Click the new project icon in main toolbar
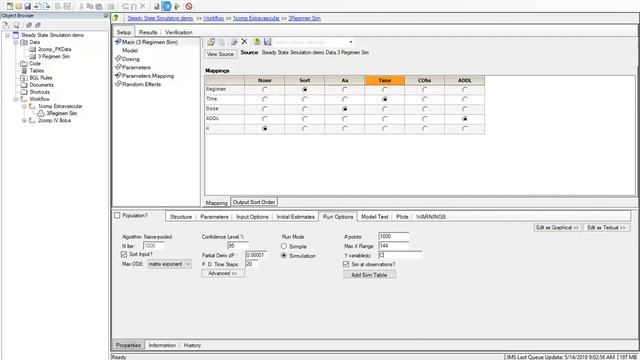 click(9, 6)
